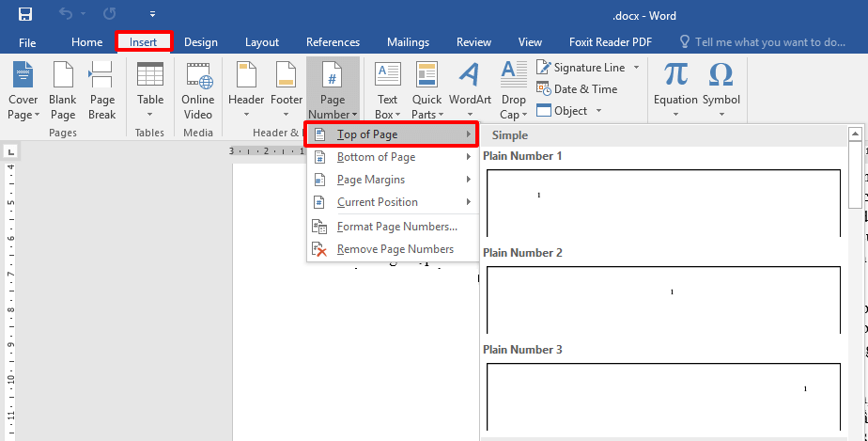Viewport: 868px width, 441px height.
Task: Open the Page Margins submenu
Action: tap(393, 180)
